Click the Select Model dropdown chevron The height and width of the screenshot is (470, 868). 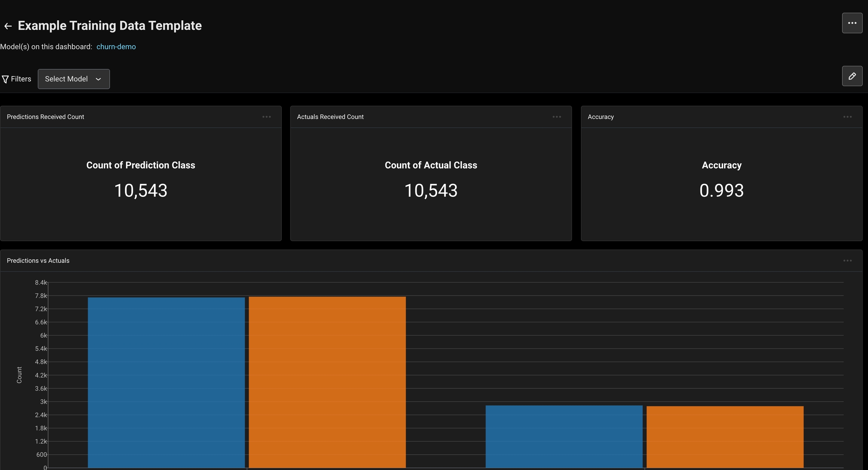coord(98,79)
